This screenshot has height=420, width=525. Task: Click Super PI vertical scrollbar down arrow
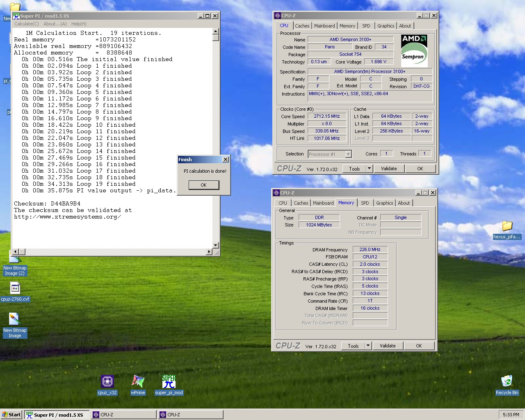point(216,245)
